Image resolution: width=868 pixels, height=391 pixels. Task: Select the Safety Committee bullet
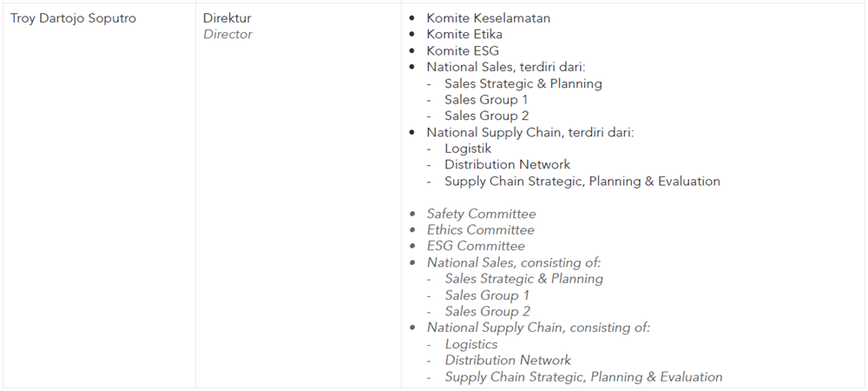click(x=481, y=214)
